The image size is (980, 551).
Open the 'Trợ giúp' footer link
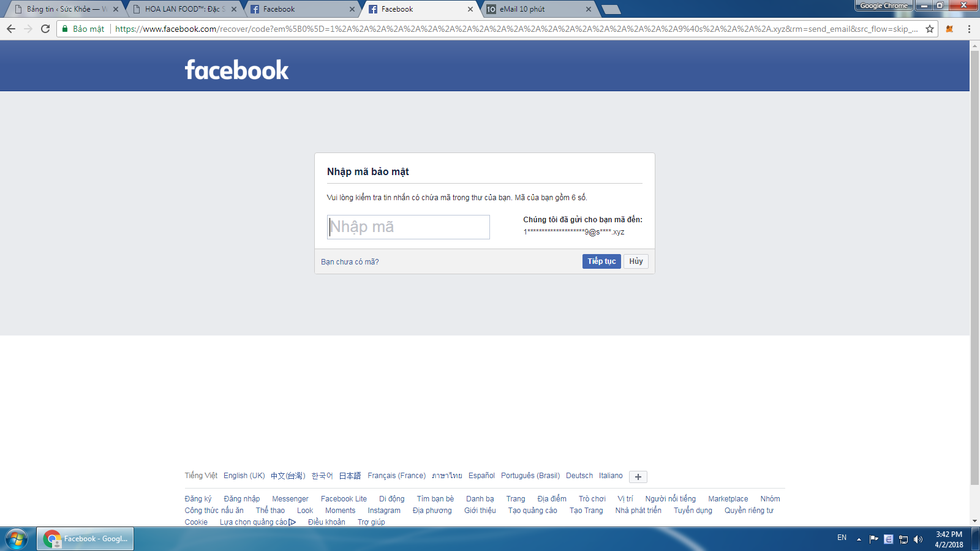[371, 522]
